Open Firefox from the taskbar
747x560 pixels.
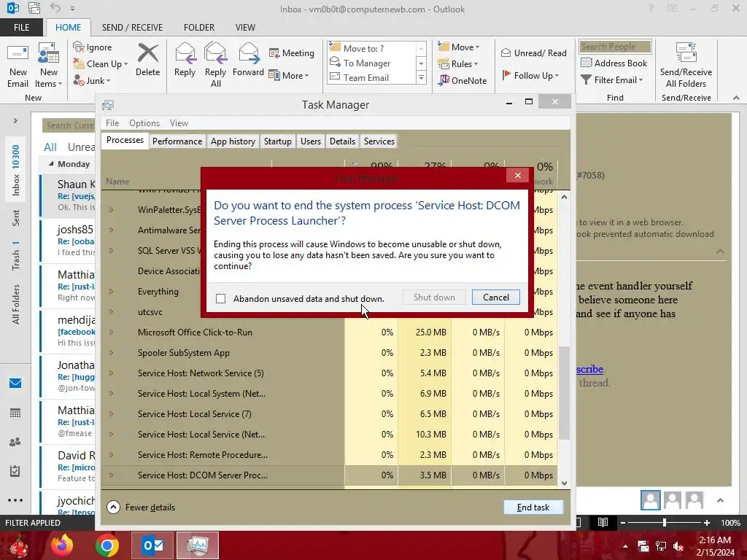(62, 545)
